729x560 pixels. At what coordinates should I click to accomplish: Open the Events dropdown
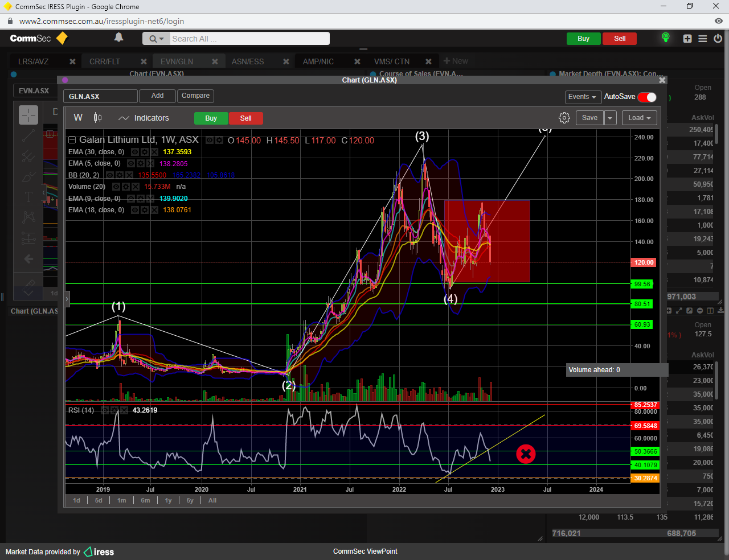[x=583, y=97]
